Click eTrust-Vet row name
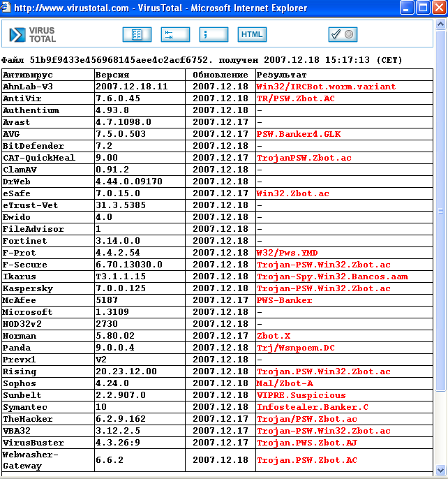 coord(31,205)
